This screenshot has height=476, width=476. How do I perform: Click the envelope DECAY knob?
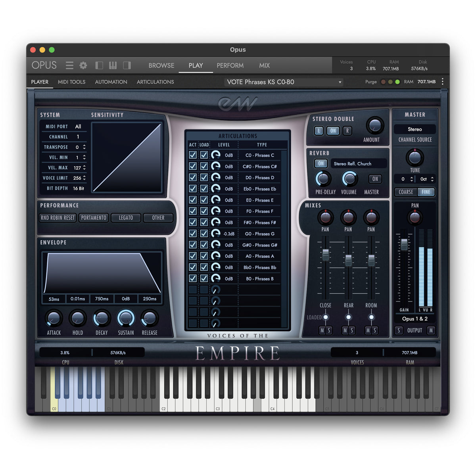(102, 319)
